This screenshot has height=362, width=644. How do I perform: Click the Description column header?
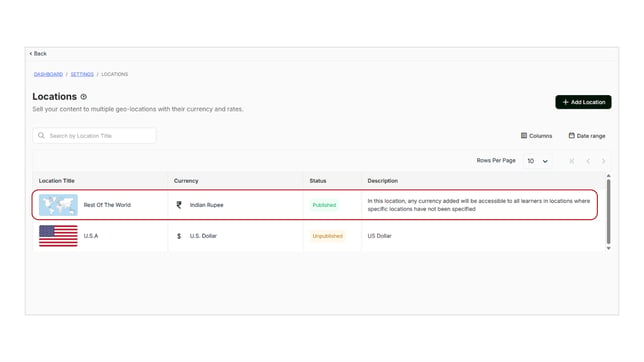click(382, 181)
